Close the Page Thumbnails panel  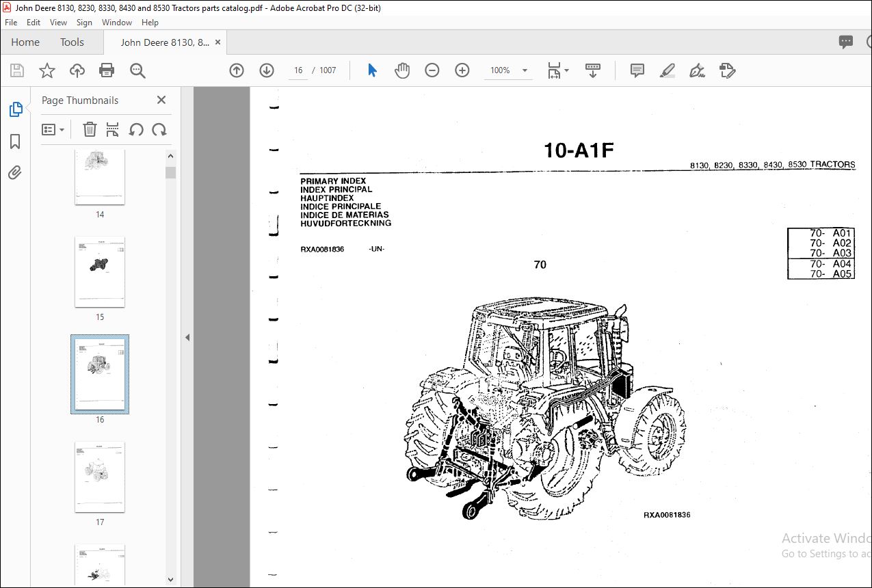161,100
